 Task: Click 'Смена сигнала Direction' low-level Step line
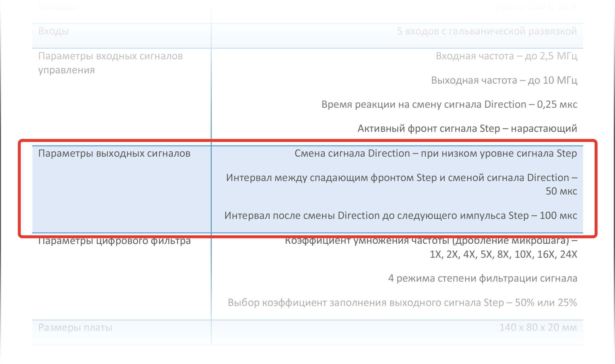pyautogui.click(x=435, y=153)
